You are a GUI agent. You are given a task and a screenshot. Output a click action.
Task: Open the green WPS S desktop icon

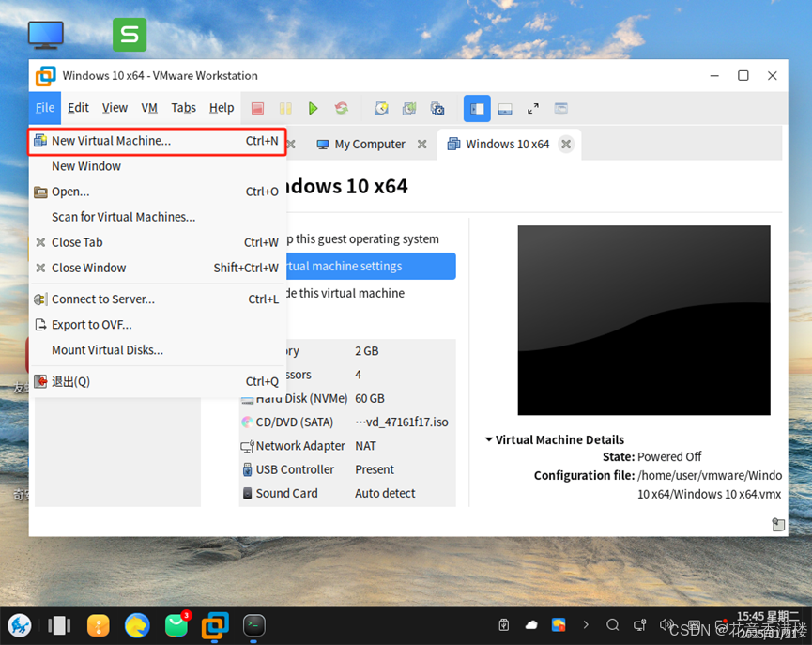(130, 35)
